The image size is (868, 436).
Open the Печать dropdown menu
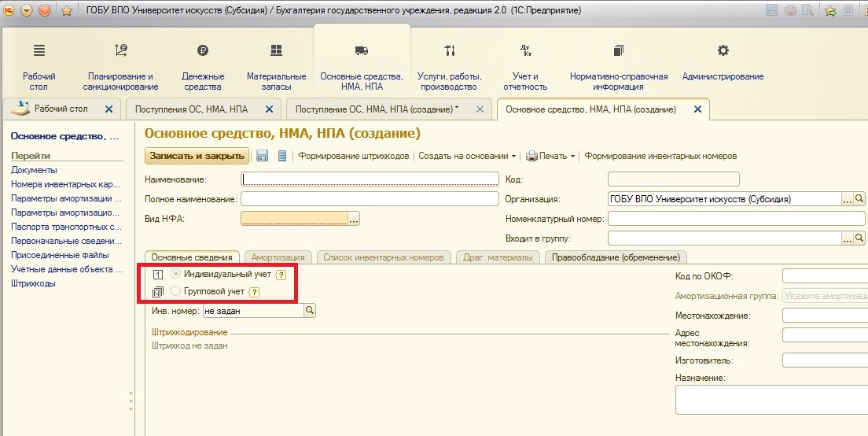click(550, 156)
